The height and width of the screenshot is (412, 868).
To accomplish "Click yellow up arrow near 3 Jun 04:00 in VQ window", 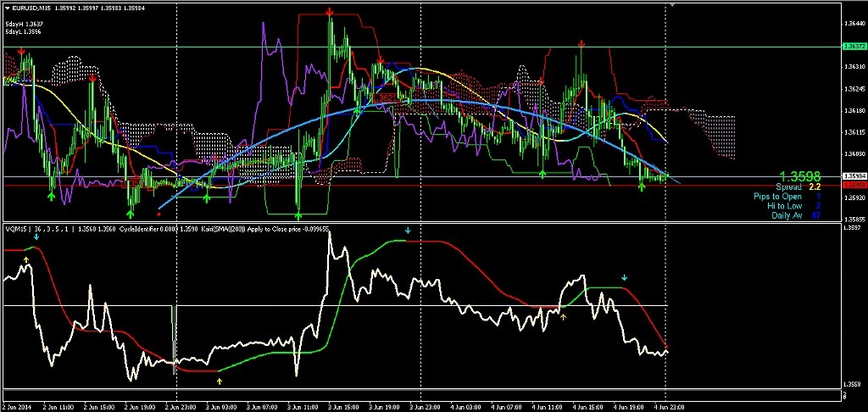I will click(x=220, y=381).
